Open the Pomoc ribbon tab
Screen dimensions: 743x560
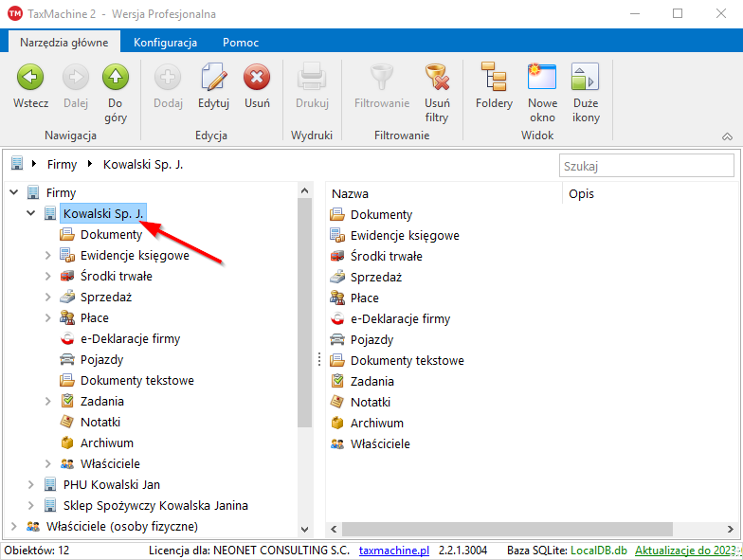pos(241,43)
